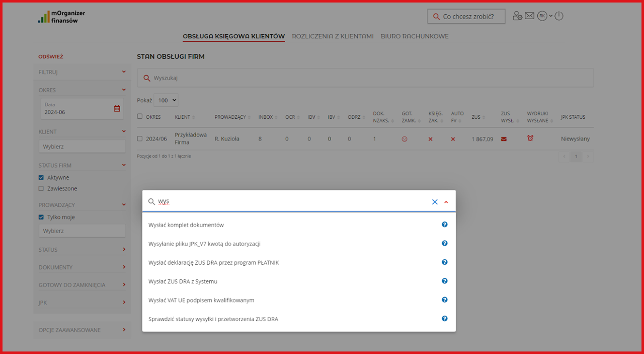Screen dimensions: 644x354
Task: Switch to ROZLICZENIA Z KLIENTAMI tab
Action: (x=333, y=36)
